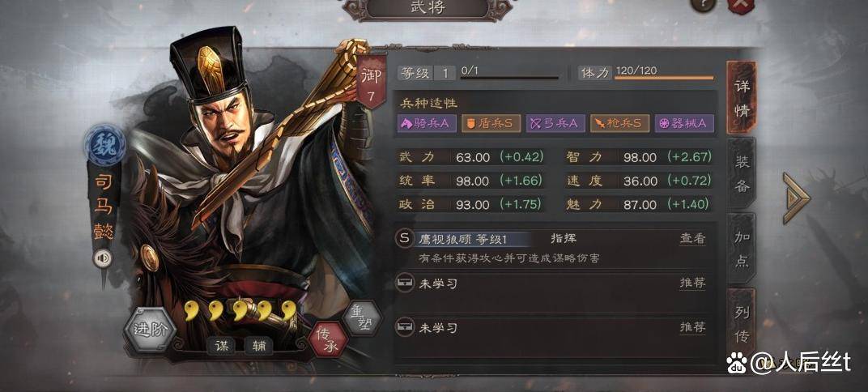
Task: Tap the 谋 trait tag
Action: coord(221,347)
